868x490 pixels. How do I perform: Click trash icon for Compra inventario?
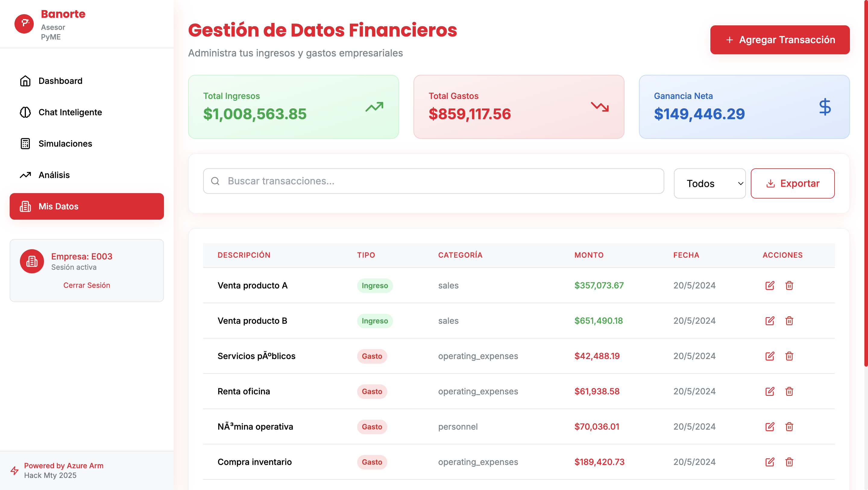point(789,462)
